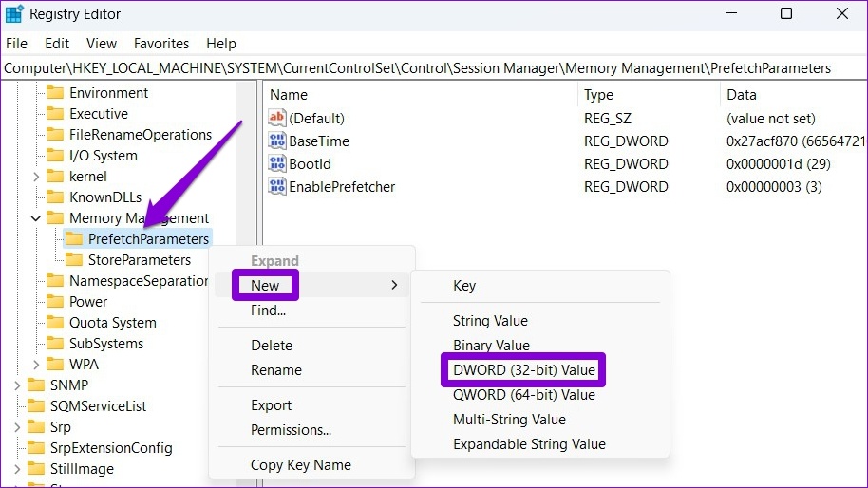Click the FileRenameOperations folder icon

pos(55,135)
